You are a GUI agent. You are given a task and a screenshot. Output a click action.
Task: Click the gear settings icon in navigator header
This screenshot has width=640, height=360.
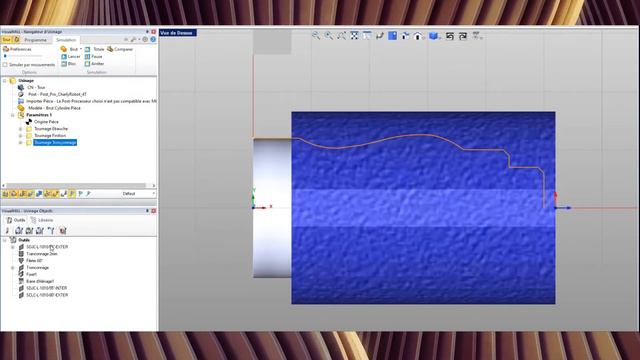(x=145, y=40)
